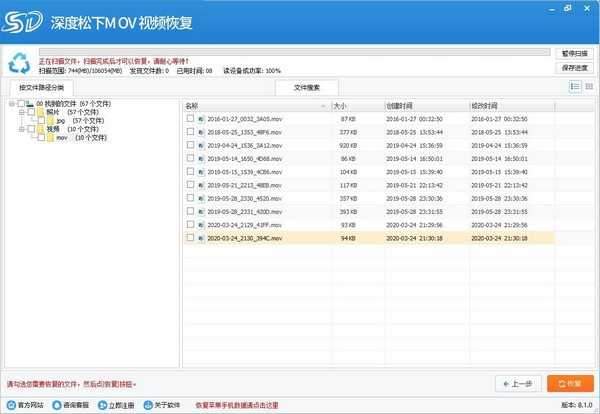
Task: Select the 2019-05-15_1539 mov file name
Action: pyautogui.click(x=245, y=172)
